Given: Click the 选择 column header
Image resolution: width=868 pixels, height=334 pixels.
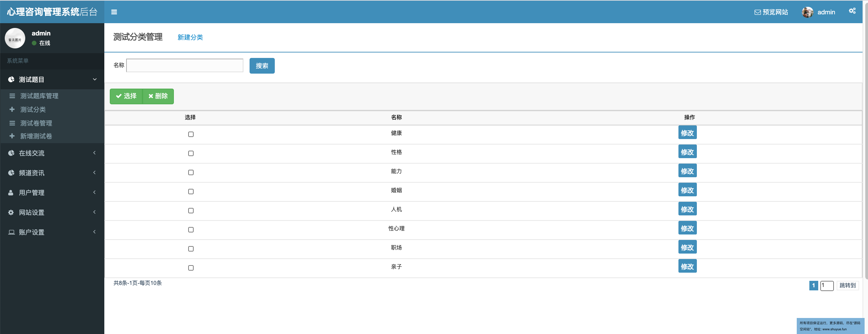Looking at the screenshot, I should 190,117.
